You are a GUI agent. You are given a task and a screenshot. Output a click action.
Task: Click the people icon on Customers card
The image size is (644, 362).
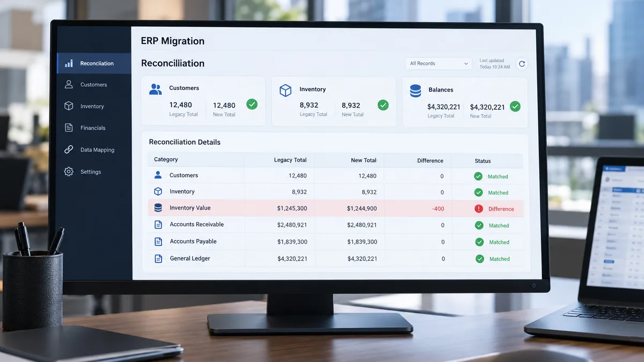[155, 89]
